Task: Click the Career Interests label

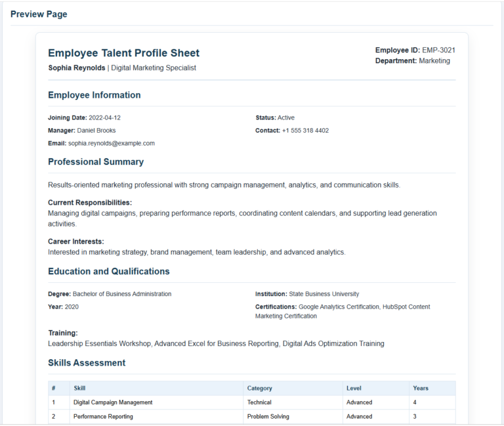Action: click(x=76, y=242)
